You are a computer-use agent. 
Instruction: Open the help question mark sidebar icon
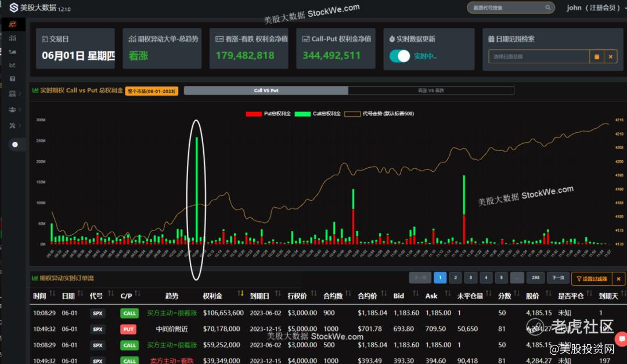pos(13,78)
